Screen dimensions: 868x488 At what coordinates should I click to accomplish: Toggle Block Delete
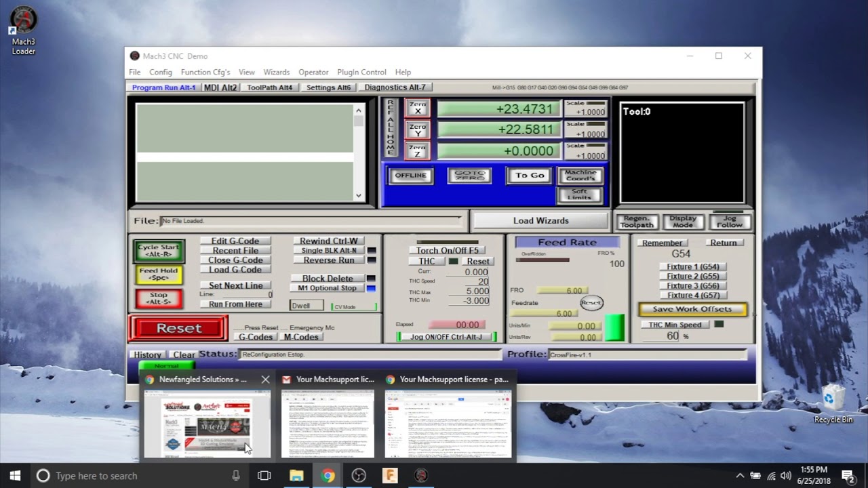[328, 279]
